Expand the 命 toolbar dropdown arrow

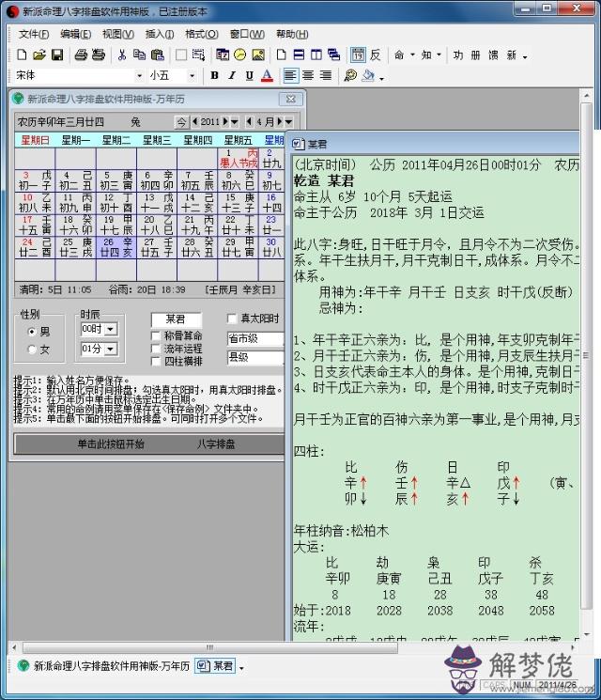(412, 54)
